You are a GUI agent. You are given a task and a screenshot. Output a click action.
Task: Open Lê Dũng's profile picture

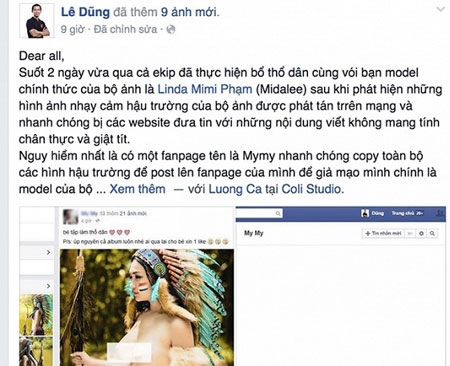coord(37,21)
